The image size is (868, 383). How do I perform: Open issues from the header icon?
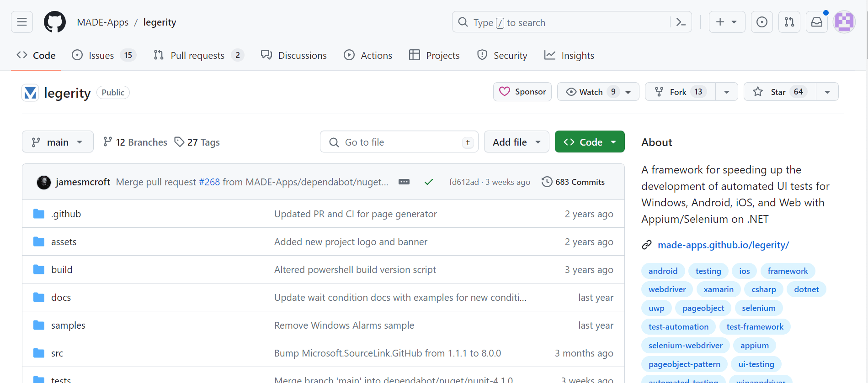[x=761, y=22]
